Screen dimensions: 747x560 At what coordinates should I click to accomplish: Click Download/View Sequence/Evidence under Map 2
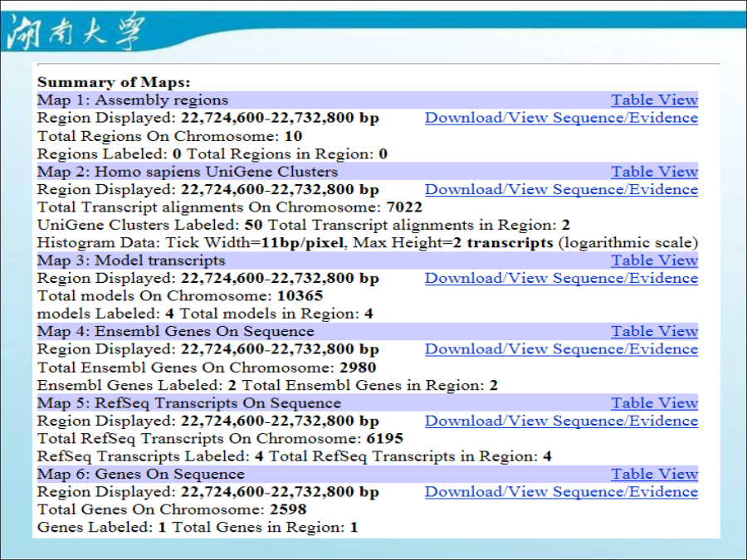pos(561,189)
